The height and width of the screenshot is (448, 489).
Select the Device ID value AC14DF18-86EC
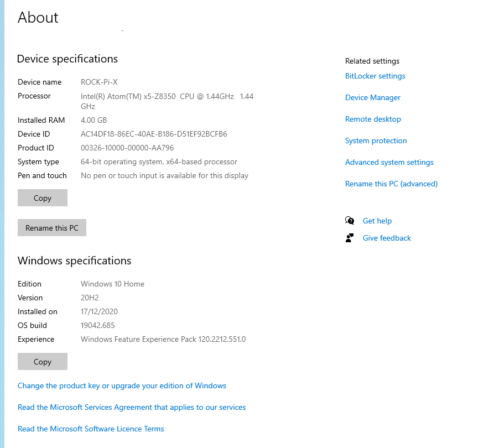[154, 134]
